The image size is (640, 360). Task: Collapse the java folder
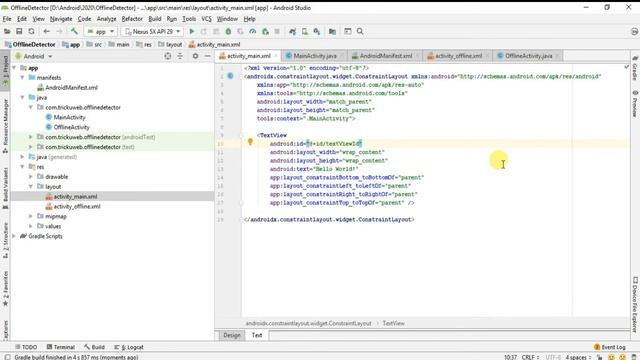click(x=22, y=98)
